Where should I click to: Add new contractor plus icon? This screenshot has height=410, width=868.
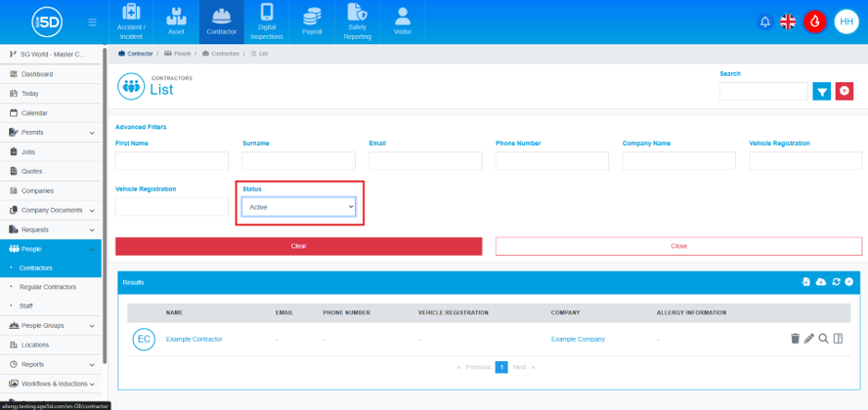[x=850, y=283]
